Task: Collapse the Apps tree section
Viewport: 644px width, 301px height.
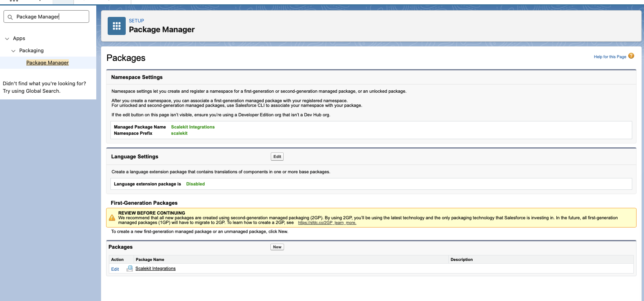Action: [7, 39]
